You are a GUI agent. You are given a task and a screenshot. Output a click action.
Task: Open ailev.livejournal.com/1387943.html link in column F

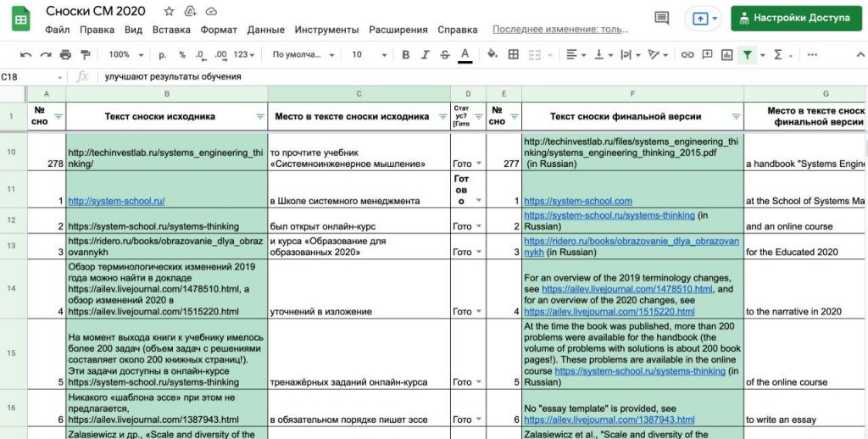pyautogui.click(x=609, y=420)
